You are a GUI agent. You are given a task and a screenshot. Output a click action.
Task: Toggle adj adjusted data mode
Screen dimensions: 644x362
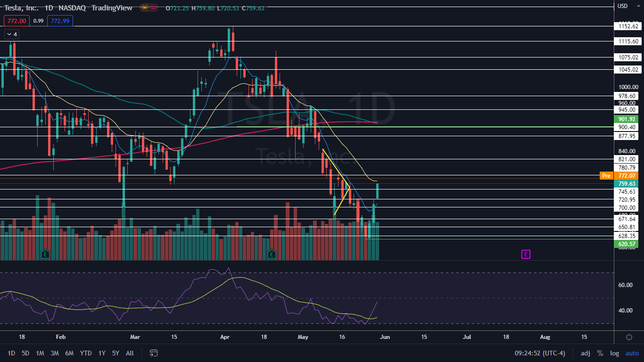pos(585,353)
